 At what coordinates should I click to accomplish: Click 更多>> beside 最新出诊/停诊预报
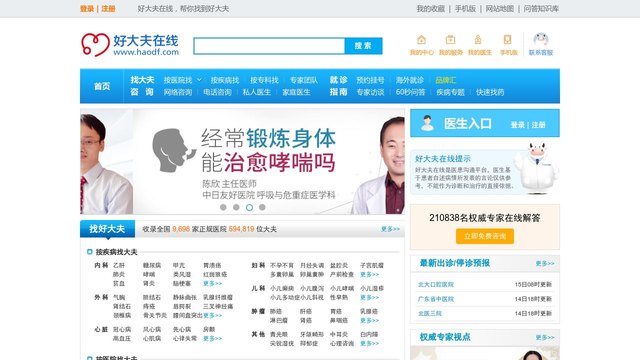[x=545, y=264]
